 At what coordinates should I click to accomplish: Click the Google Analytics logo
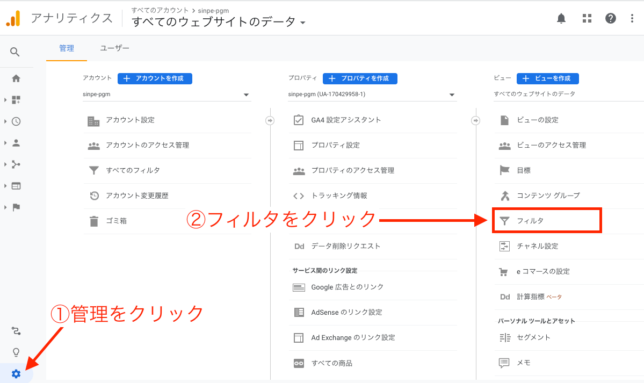pos(13,18)
